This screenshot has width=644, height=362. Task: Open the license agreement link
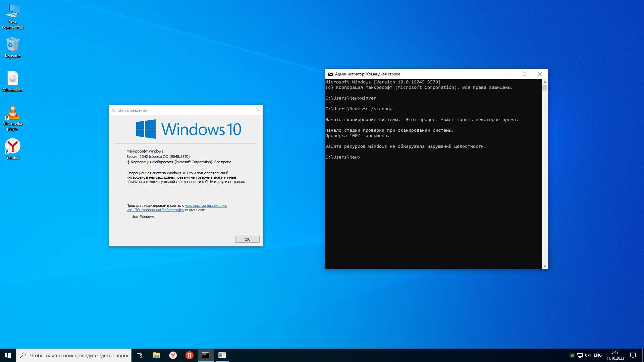(x=206, y=205)
